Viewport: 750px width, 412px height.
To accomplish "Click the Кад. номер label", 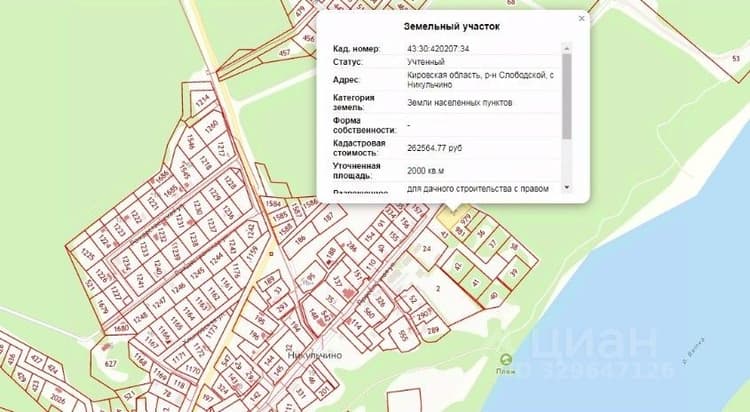I will click(x=356, y=49).
